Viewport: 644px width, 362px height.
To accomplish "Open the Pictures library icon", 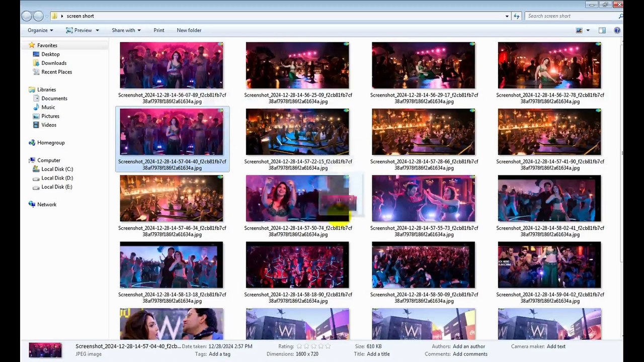I will 36,116.
